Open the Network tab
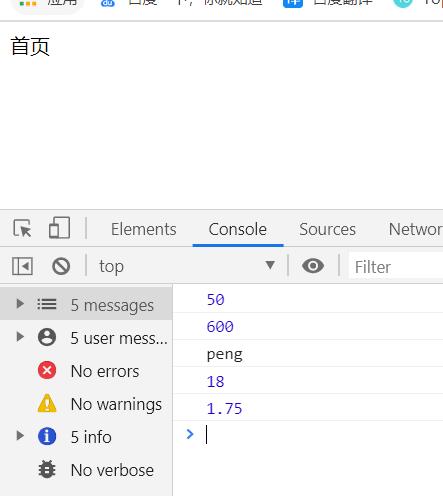 click(x=416, y=229)
